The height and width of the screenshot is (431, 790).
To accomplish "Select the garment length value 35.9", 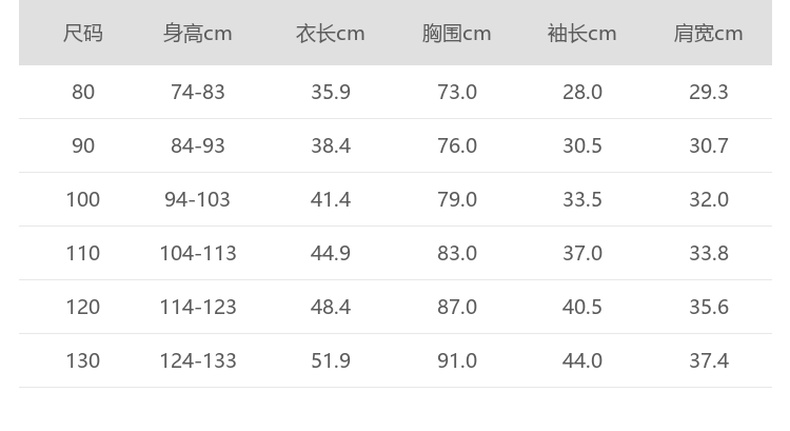I will [330, 92].
